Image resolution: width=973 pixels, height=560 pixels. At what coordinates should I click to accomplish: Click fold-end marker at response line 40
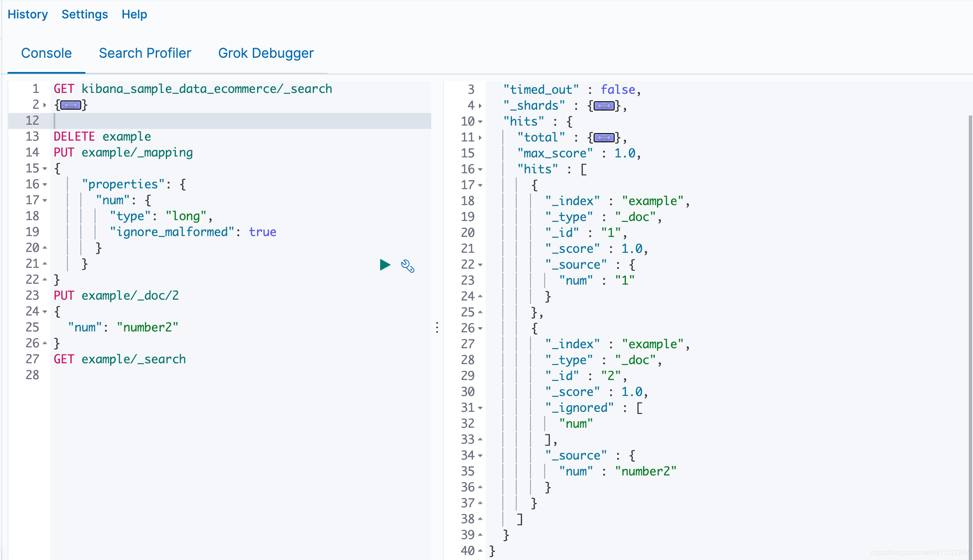point(480,551)
